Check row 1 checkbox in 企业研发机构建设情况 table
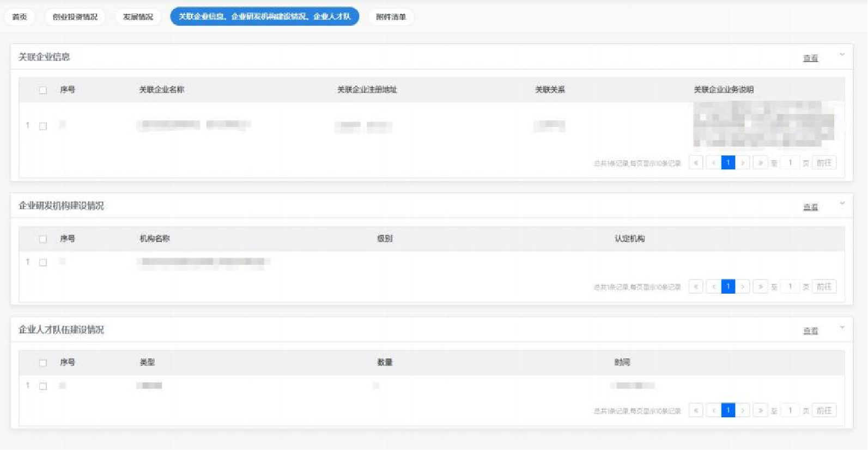Screen dimensions: 868x450 (43, 263)
